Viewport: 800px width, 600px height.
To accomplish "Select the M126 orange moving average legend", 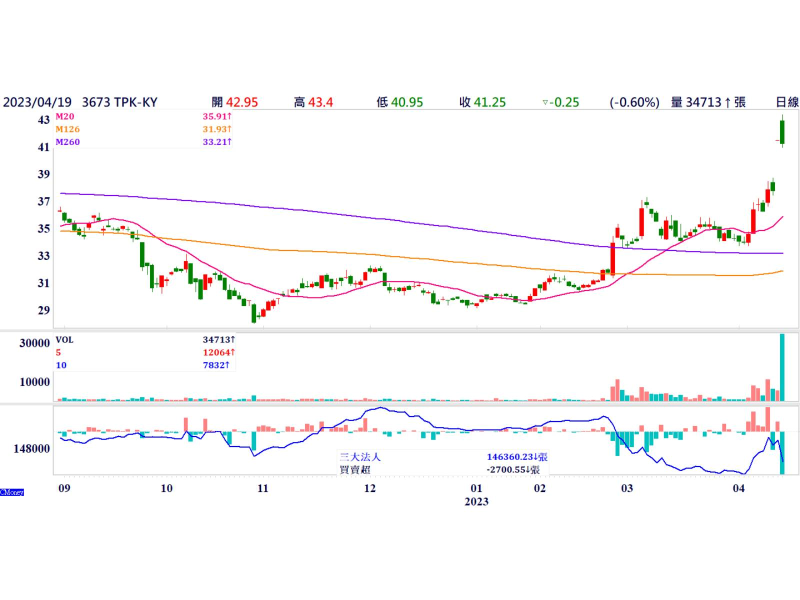I will tap(68, 130).
